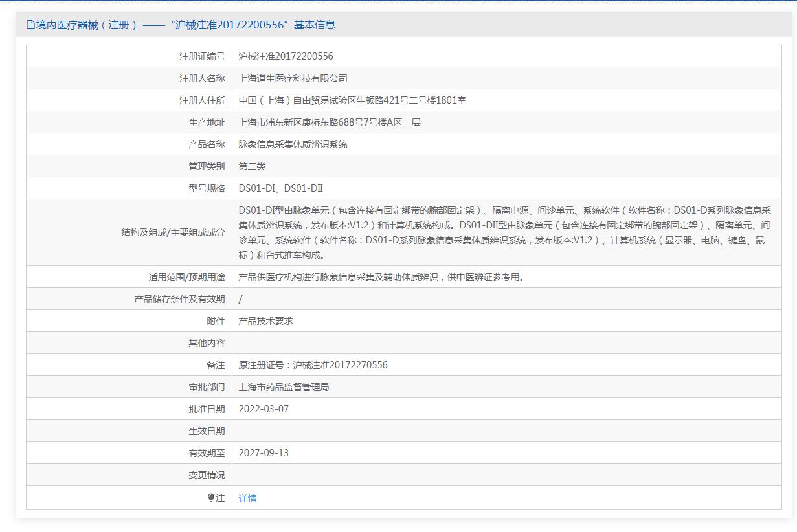
Task: Click the registrant address mentioning 牛顿路421号
Action: pyautogui.click(x=352, y=100)
